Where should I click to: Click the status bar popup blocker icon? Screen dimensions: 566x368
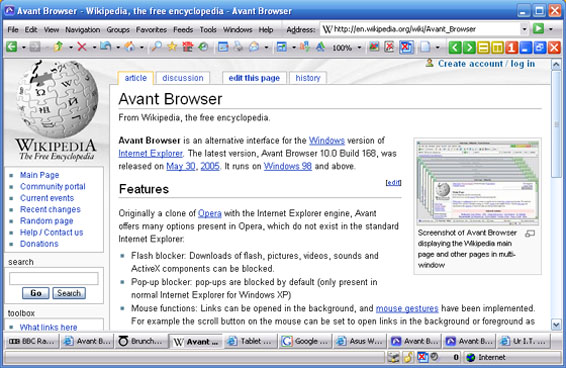tap(422, 357)
